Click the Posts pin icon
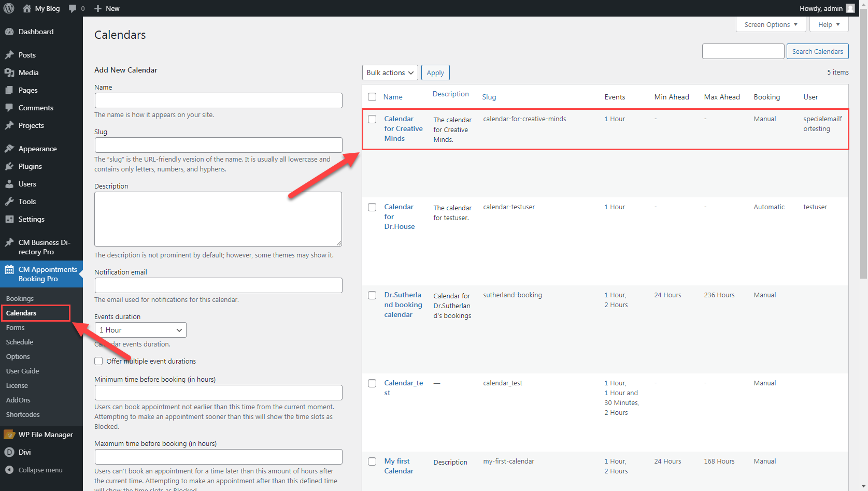868x491 pixels. (9, 55)
